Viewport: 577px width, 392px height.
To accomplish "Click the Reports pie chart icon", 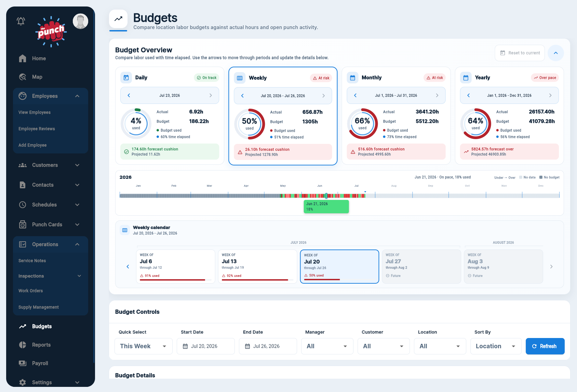I will [23, 345].
